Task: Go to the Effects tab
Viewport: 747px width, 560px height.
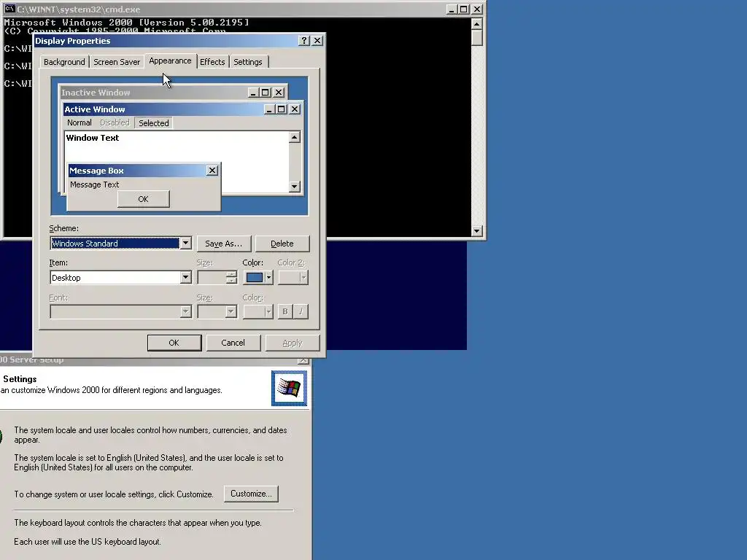Action: pos(212,62)
